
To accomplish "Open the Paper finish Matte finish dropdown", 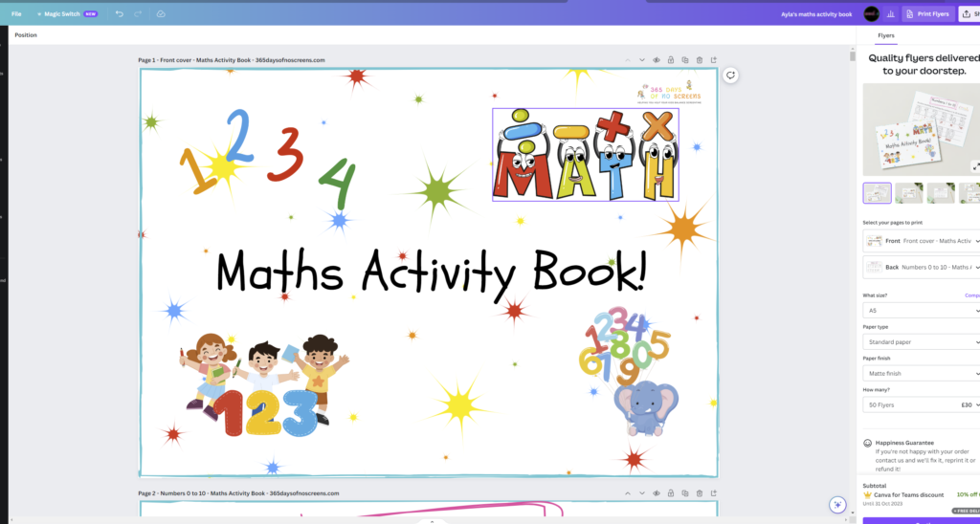I will [922, 374].
